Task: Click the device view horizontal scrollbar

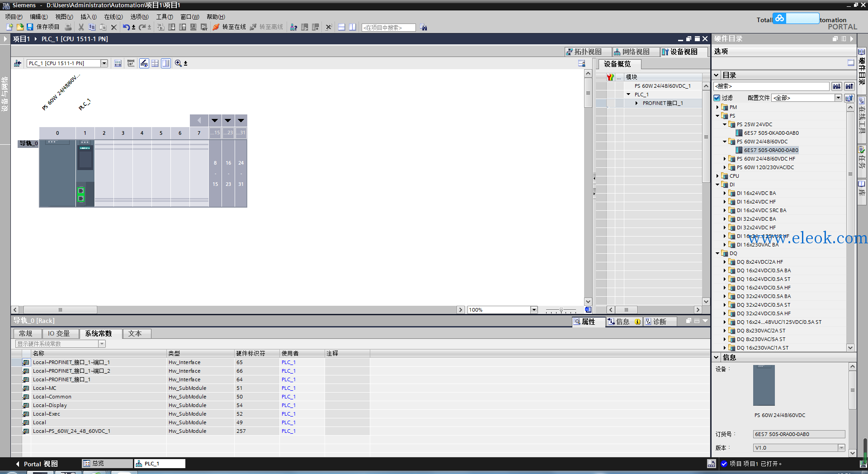Action: coord(60,310)
